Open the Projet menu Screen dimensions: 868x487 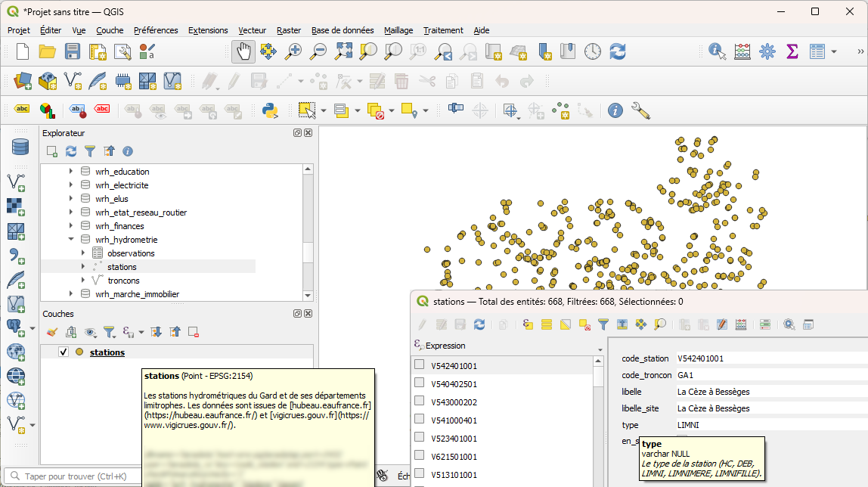pos(19,30)
